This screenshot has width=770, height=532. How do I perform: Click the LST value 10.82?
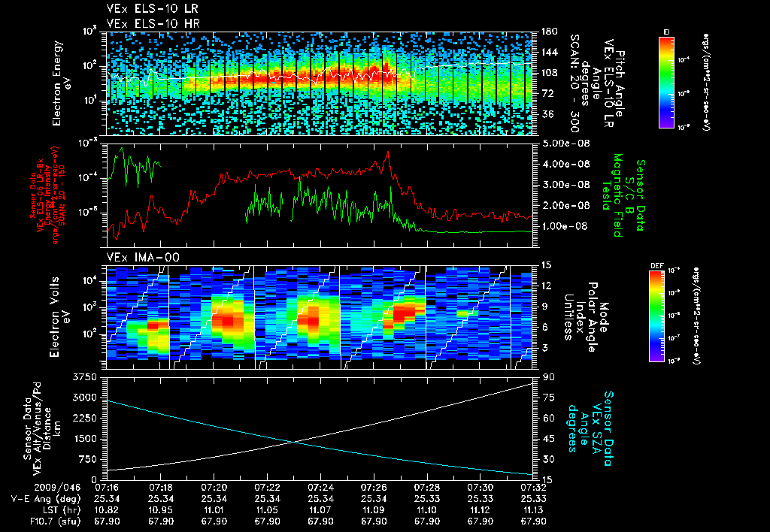click(x=107, y=510)
